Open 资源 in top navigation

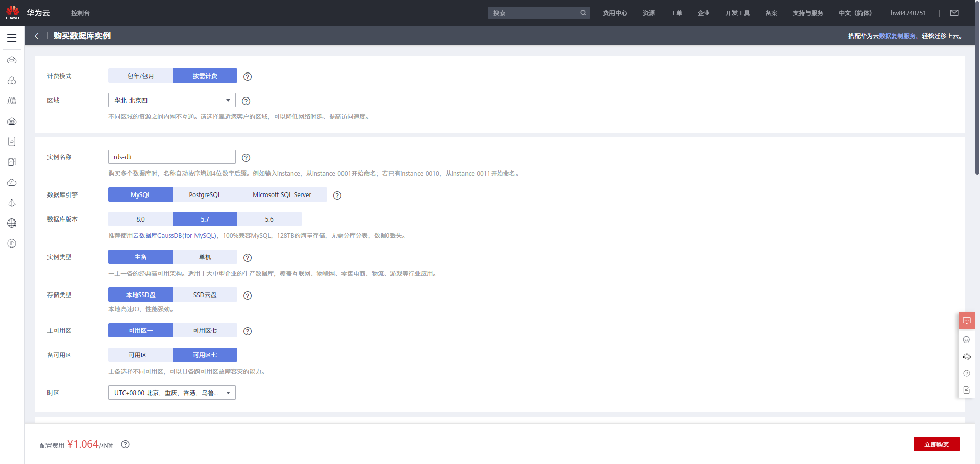(x=649, y=13)
